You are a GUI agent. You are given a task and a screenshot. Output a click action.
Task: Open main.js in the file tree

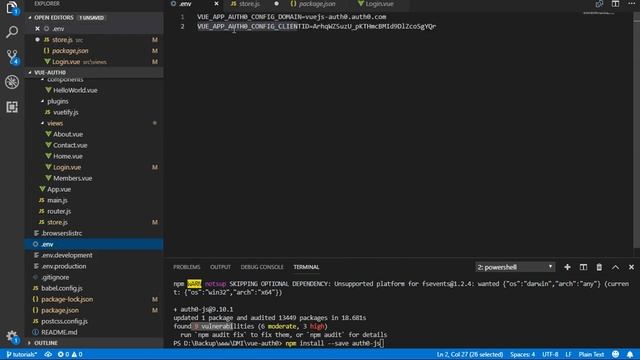point(57,200)
